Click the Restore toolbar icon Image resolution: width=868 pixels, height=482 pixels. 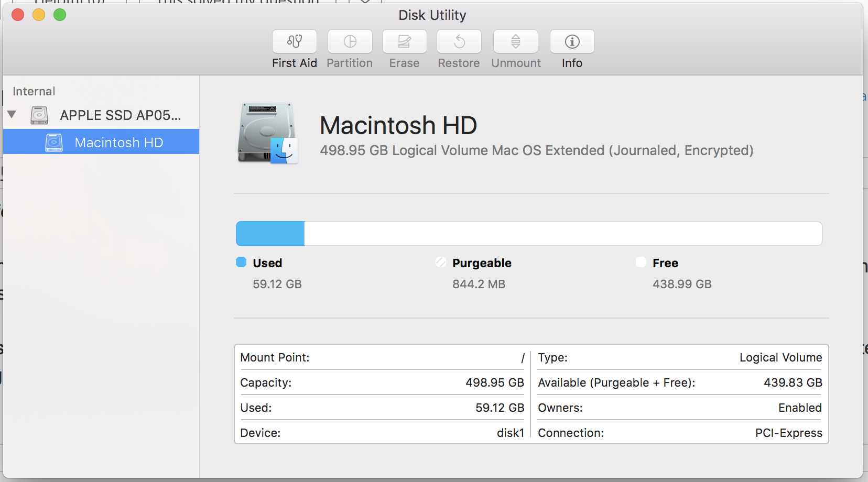459,41
